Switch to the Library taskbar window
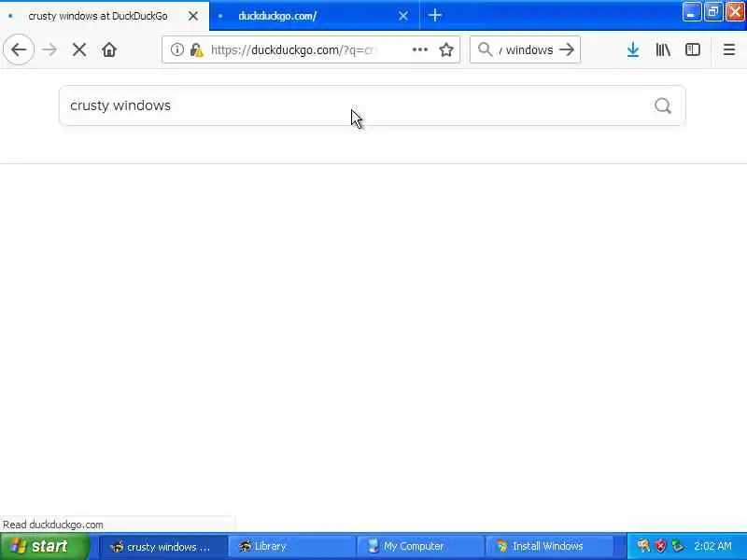Viewport: 747px width, 560px height. click(290, 546)
